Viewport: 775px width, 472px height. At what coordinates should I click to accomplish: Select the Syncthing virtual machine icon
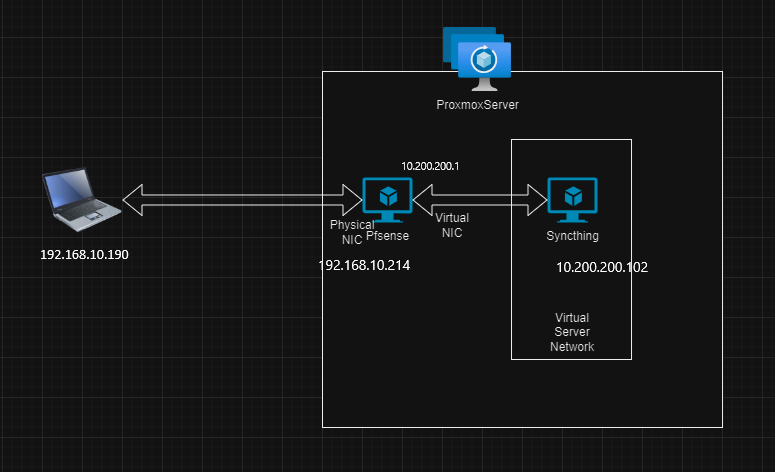click(x=572, y=200)
